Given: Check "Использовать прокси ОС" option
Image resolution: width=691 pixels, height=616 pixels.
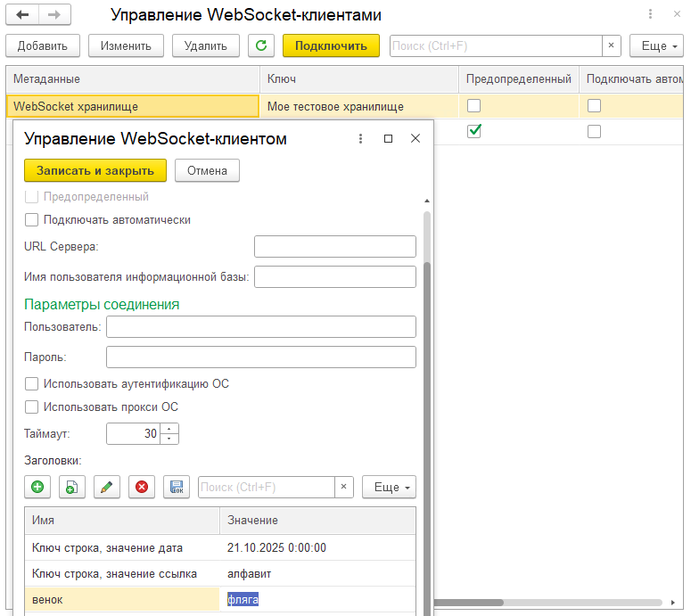Looking at the screenshot, I should (32, 407).
